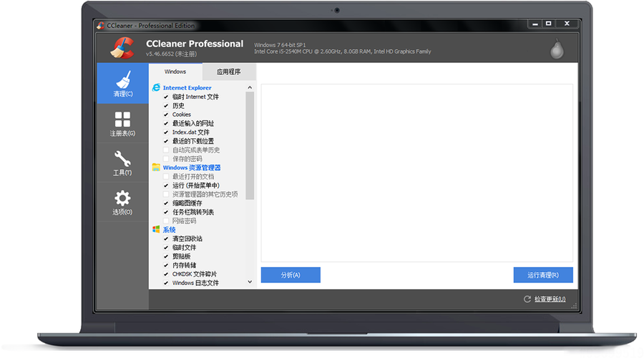This screenshot has height=358, width=644.
Task: Toggle Windows 日志文件 checkbox
Action: pos(166,283)
